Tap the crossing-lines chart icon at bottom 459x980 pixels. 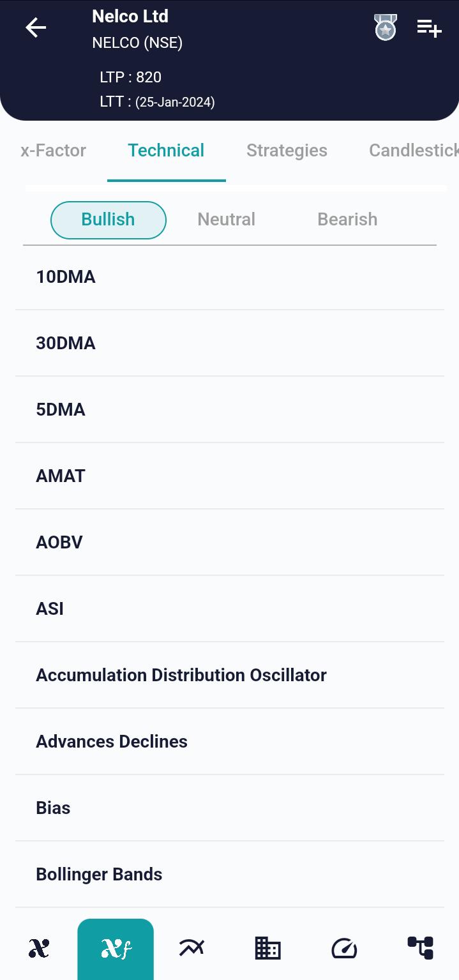click(192, 948)
